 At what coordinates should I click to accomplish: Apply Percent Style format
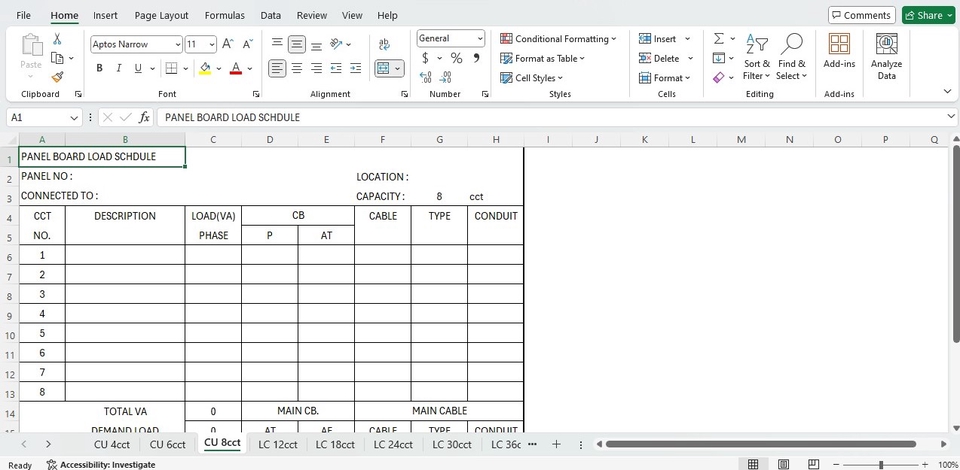click(456, 58)
